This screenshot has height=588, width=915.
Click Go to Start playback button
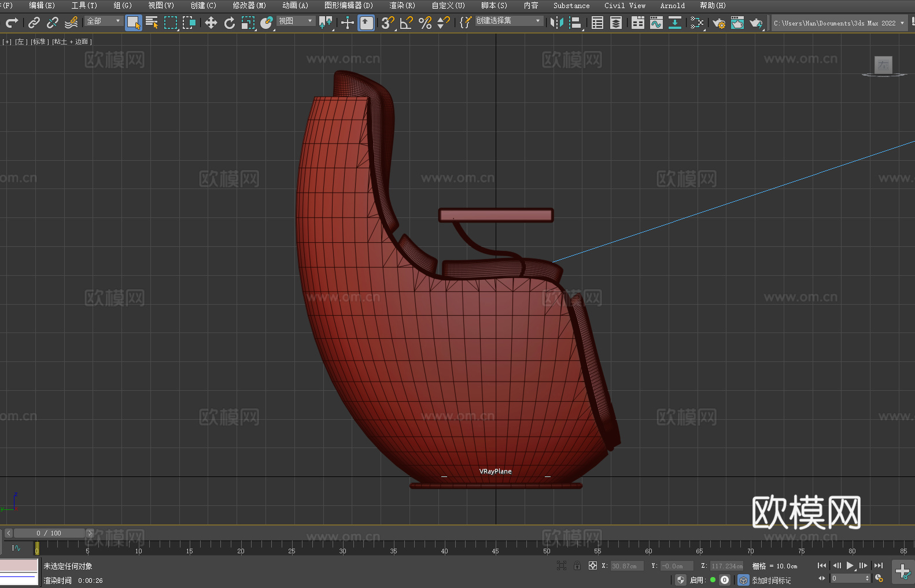[822, 565]
